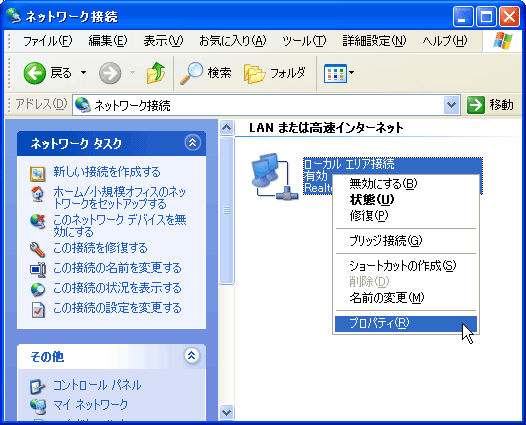Collapse the ネットワーク タスク panel
Screen dimensions: 526x425
coord(193,143)
